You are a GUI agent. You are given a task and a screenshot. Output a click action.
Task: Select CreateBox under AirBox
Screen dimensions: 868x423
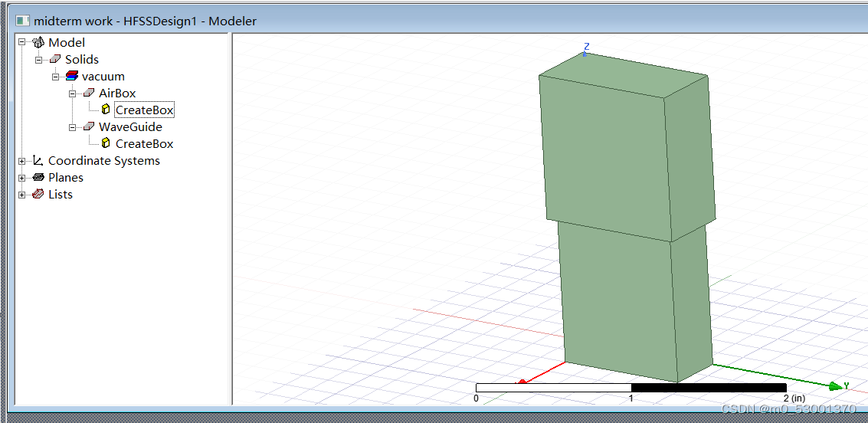145,110
